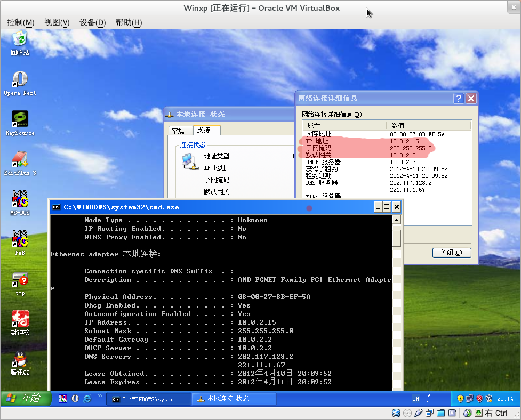Open the 视图(V) menu

pyautogui.click(x=57, y=22)
